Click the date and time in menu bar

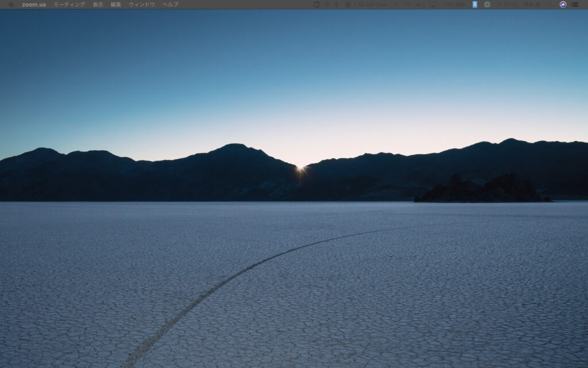point(518,5)
